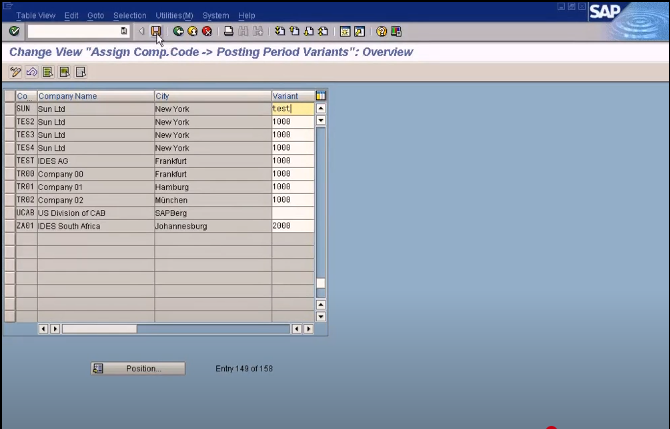Image resolution: width=670 pixels, height=429 pixels.
Task: Select the row marker for TES3
Action: [10, 135]
